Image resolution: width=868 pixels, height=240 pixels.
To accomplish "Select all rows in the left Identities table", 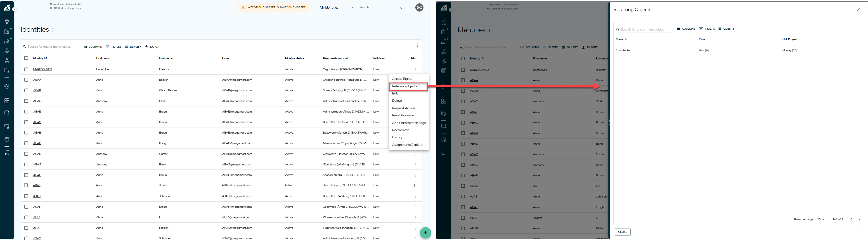I will point(26,58).
